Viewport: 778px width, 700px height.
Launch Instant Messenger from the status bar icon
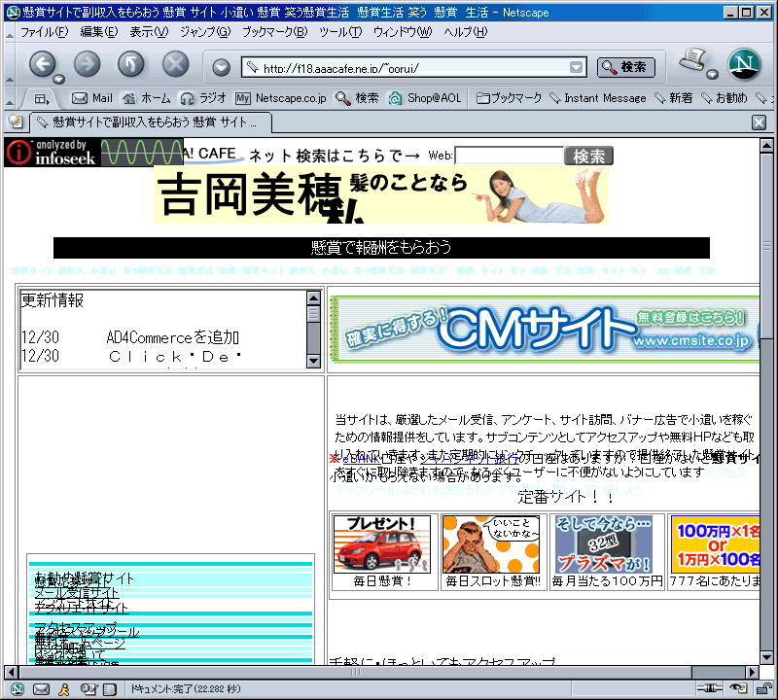point(64,688)
